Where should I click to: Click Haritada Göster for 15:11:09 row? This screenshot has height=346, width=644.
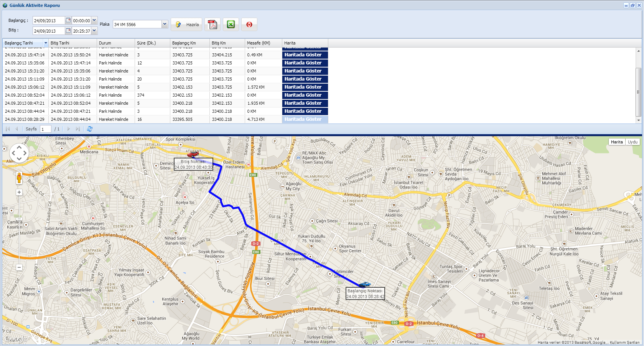[305, 79]
